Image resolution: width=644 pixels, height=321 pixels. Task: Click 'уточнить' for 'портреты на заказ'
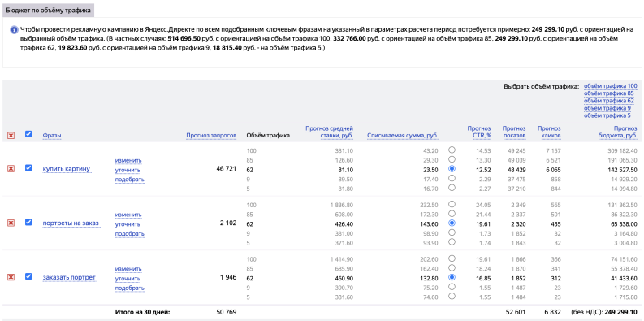click(x=128, y=224)
